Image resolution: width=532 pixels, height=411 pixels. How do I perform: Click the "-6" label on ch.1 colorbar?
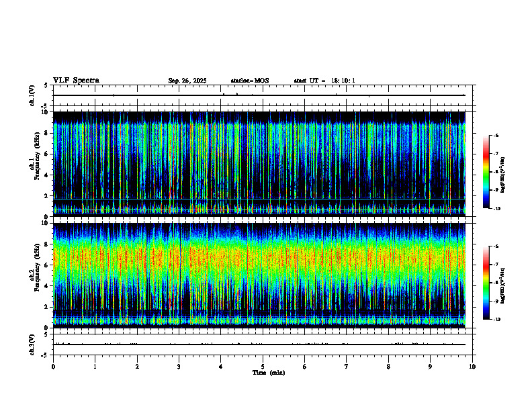pyautogui.click(x=496, y=135)
